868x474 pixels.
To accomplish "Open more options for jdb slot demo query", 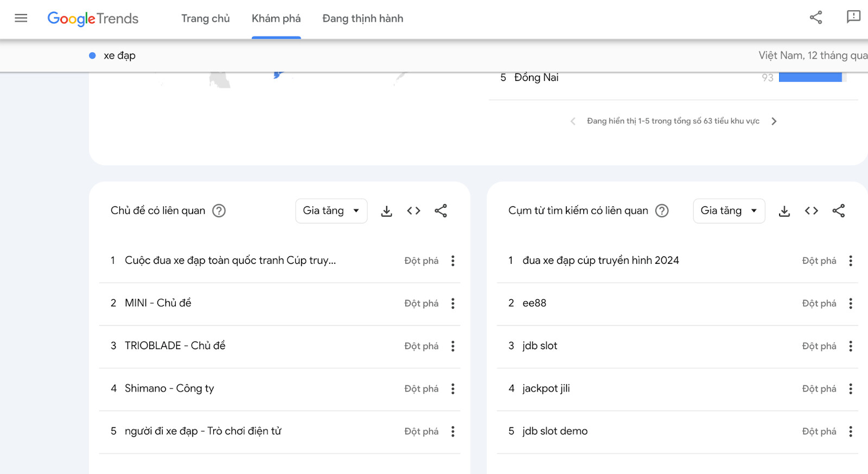I will pos(851,432).
